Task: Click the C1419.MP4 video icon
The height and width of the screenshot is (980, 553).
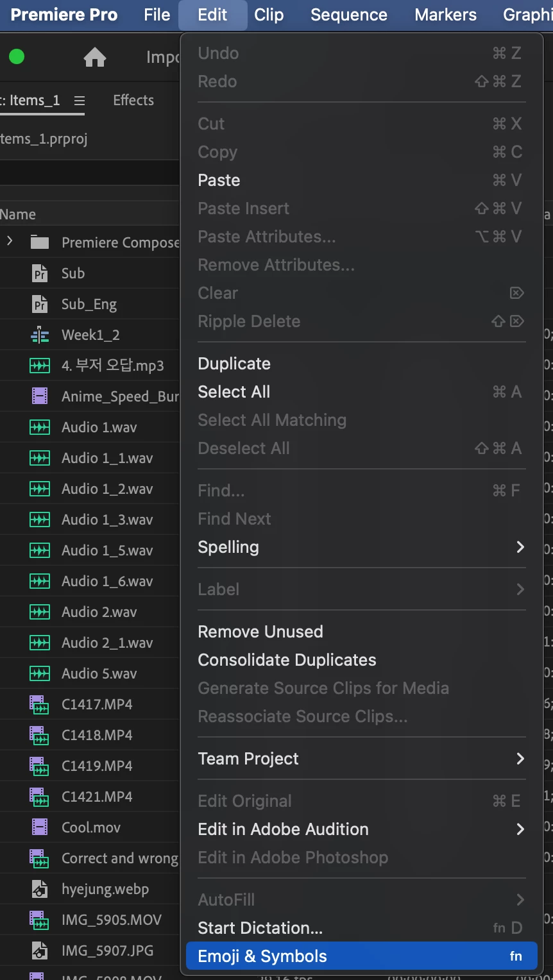Action: pos(40,766)
